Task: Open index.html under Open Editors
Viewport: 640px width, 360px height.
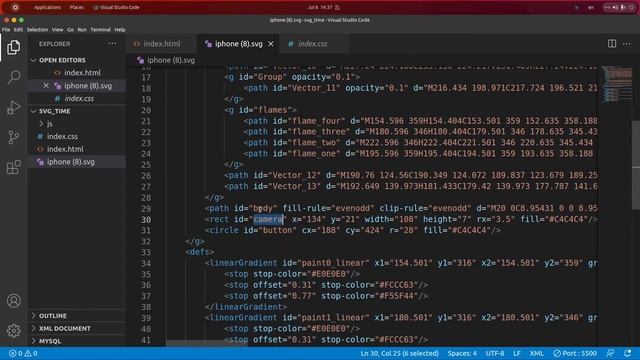Action: point(82,73)
